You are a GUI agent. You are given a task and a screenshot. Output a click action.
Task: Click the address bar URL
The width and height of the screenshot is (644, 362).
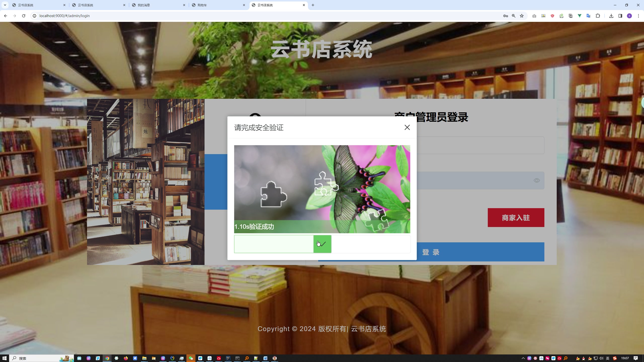tap(64, 16)
